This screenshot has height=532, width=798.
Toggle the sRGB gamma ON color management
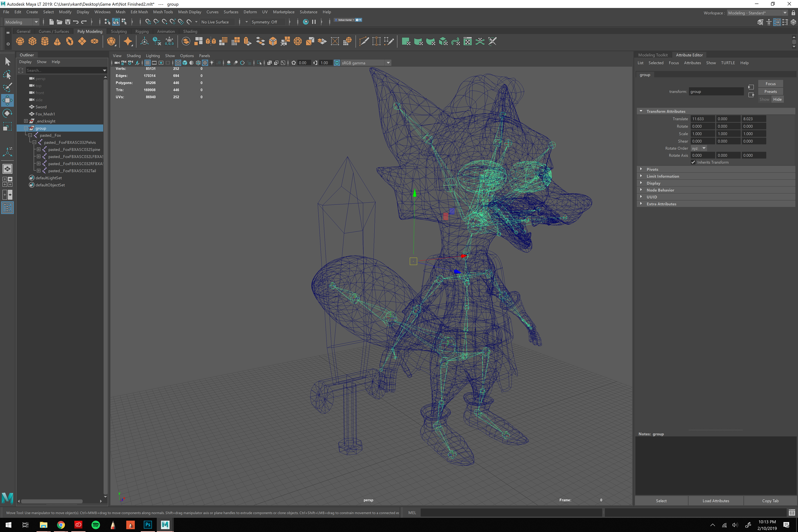(x=337, y=63)
